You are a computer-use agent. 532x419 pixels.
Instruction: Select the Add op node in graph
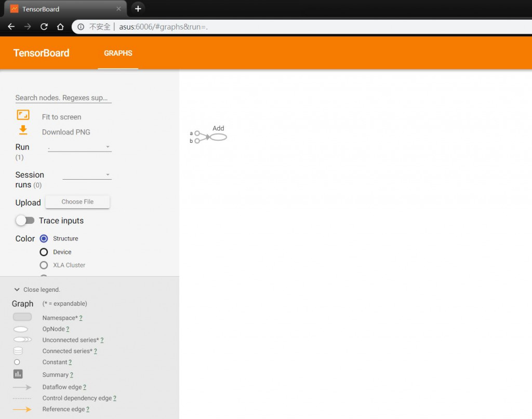218,137
